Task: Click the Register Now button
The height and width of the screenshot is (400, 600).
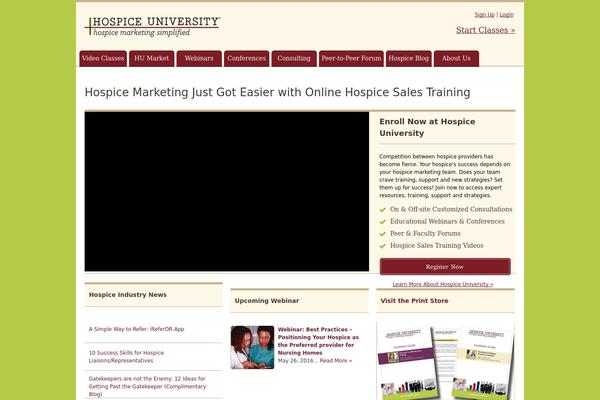Action: click(445, 266)
